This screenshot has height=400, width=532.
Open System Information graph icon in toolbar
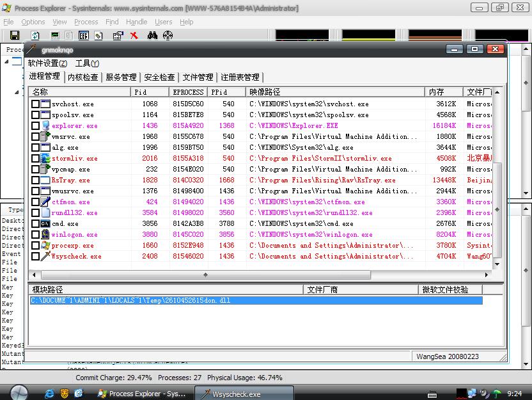point(54,35)
